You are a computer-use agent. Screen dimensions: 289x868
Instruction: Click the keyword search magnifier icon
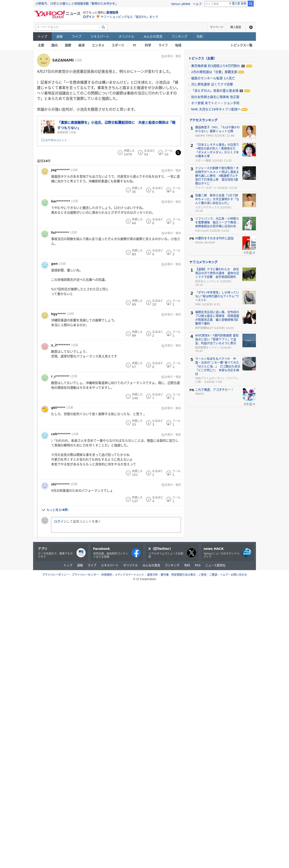[x=103, y=27]
